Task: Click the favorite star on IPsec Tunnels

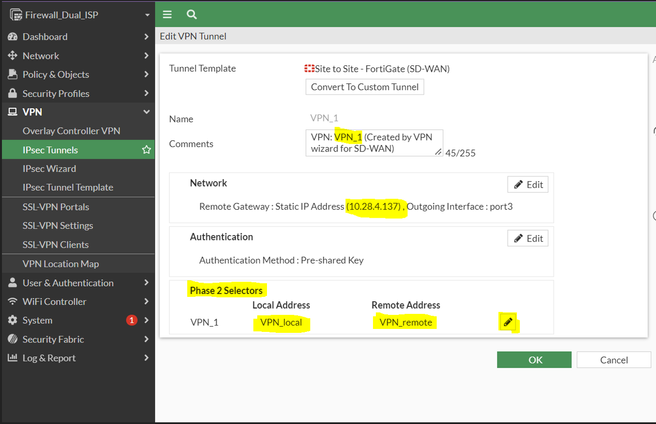Action: 147,150
